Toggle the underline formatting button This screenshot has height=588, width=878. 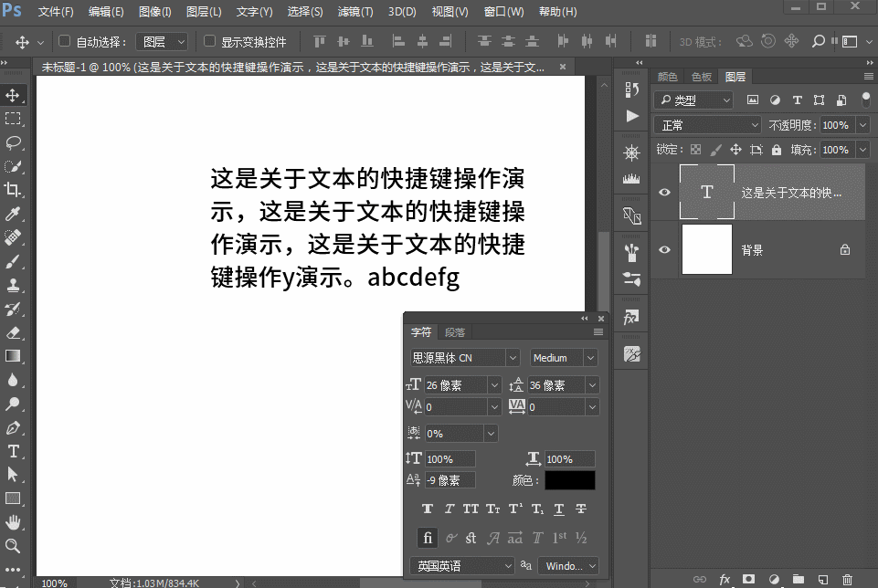tap(558, 509)
